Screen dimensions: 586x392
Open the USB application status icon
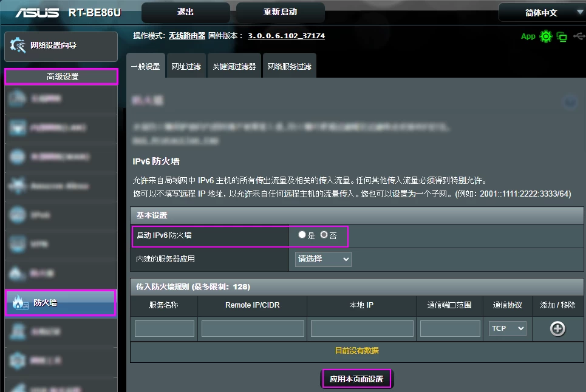[x=581, y=36]
